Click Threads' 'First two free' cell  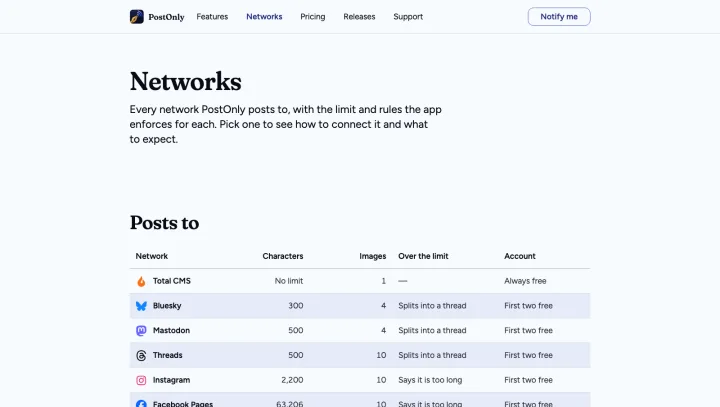click(529, 355)
